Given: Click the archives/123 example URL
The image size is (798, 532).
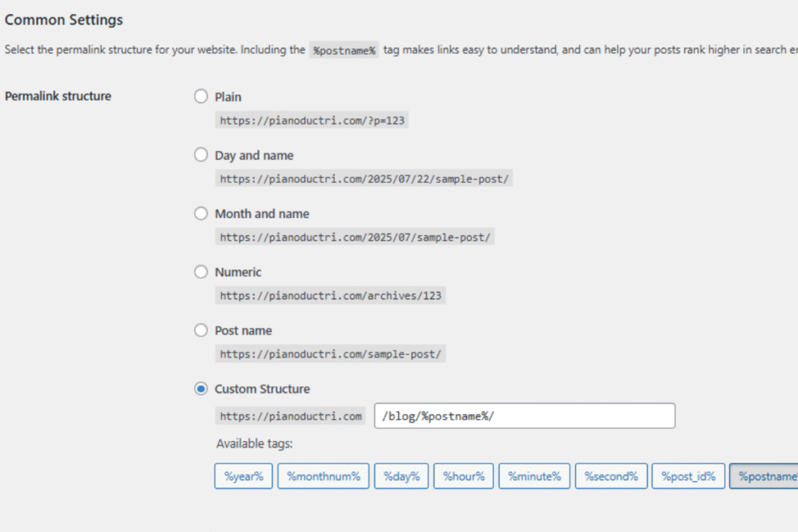Looking at the screenshot, I should 330,296.
